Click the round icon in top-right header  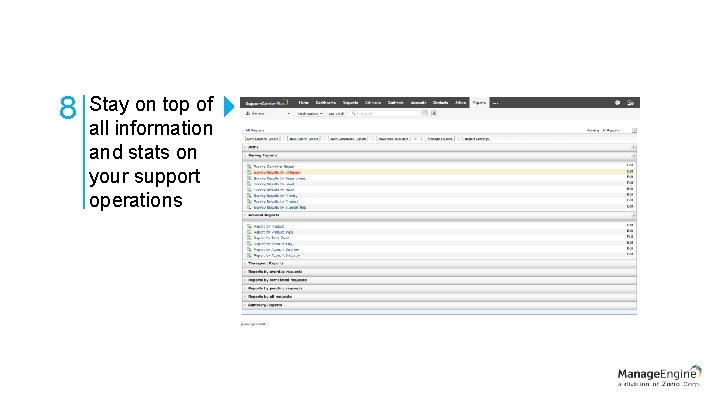click(618, 102)
